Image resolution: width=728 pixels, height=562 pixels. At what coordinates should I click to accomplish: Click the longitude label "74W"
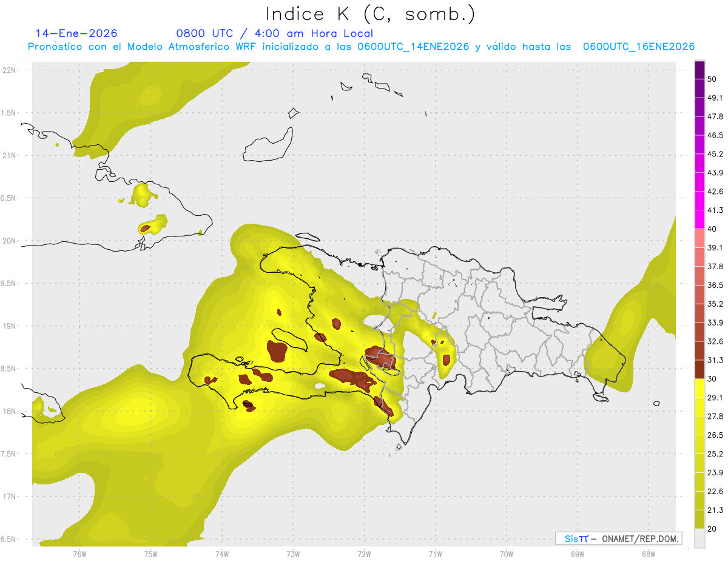222,554
